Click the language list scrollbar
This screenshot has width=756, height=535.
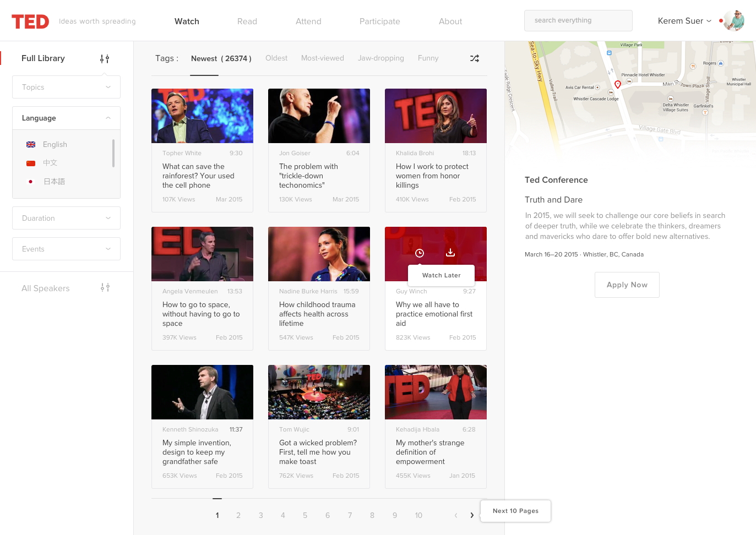click(x=113, y=153)
